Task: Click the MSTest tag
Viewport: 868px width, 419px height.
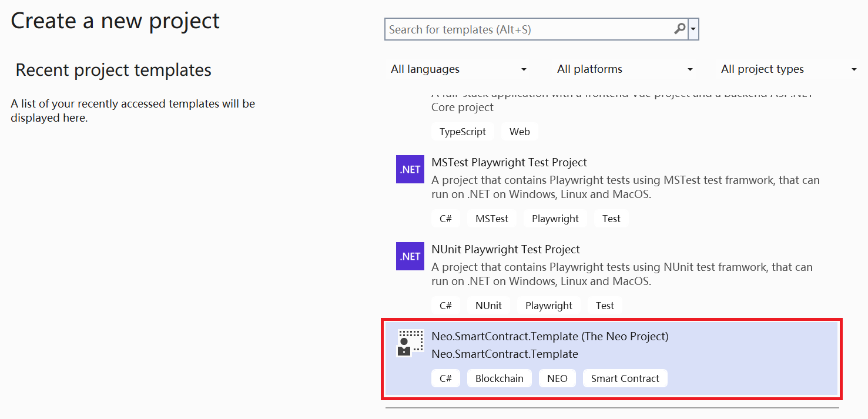Action: pos(492,219)
